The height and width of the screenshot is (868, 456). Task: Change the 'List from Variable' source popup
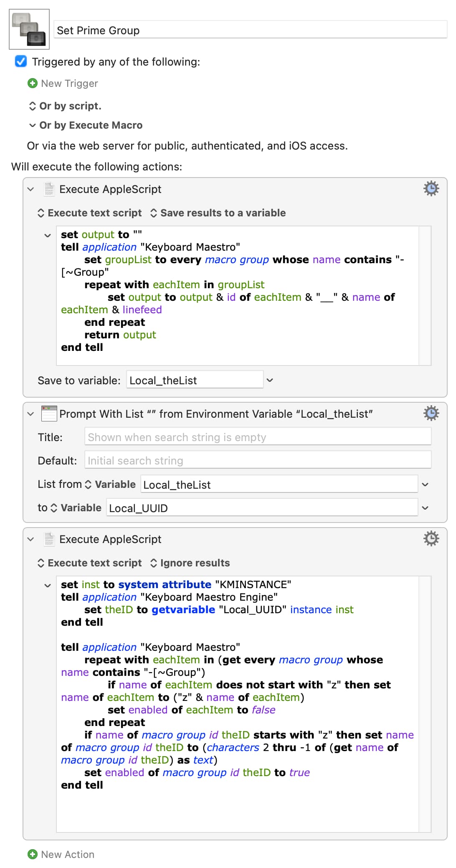pos(111,485)
